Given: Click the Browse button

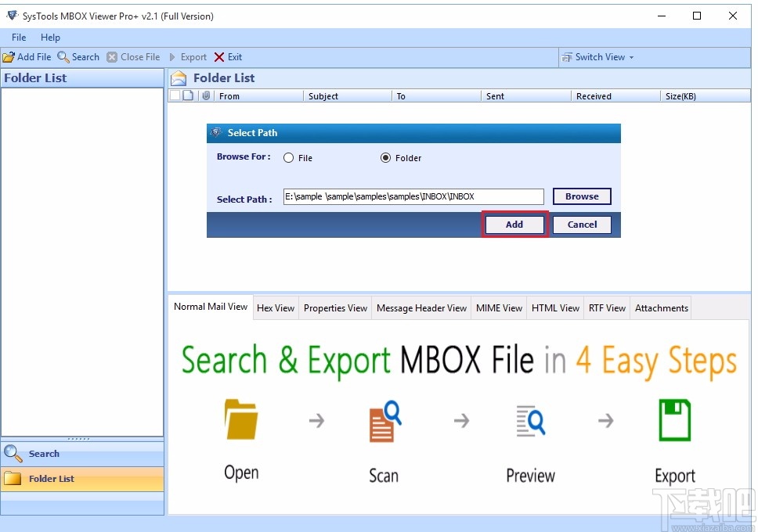Looking at the screenshot, I should coord(582,196).
